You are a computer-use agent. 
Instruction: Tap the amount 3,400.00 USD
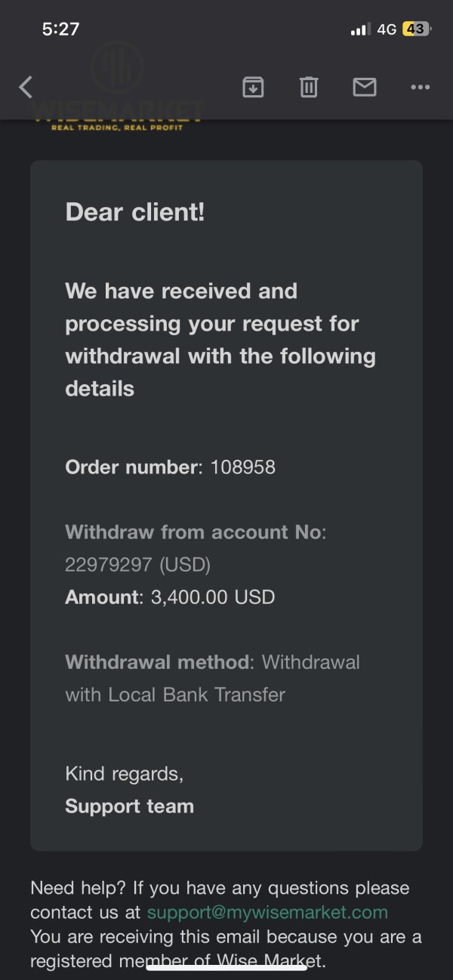click(213, 597)
